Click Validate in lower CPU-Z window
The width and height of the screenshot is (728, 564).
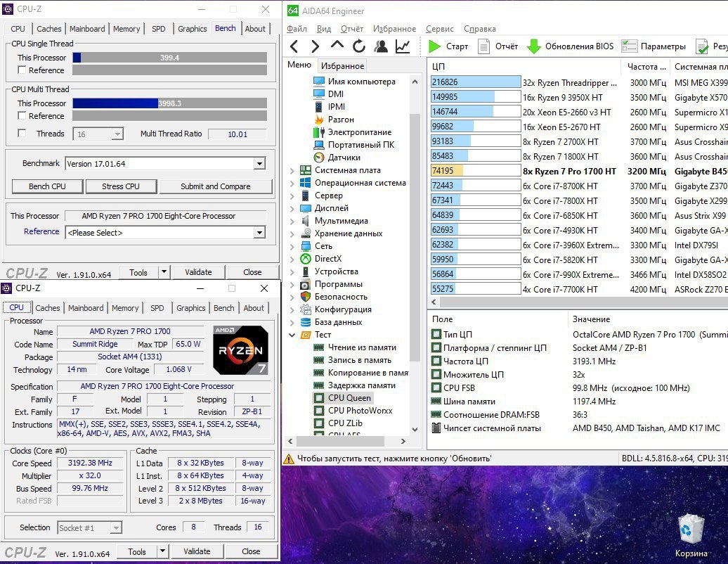197,551
